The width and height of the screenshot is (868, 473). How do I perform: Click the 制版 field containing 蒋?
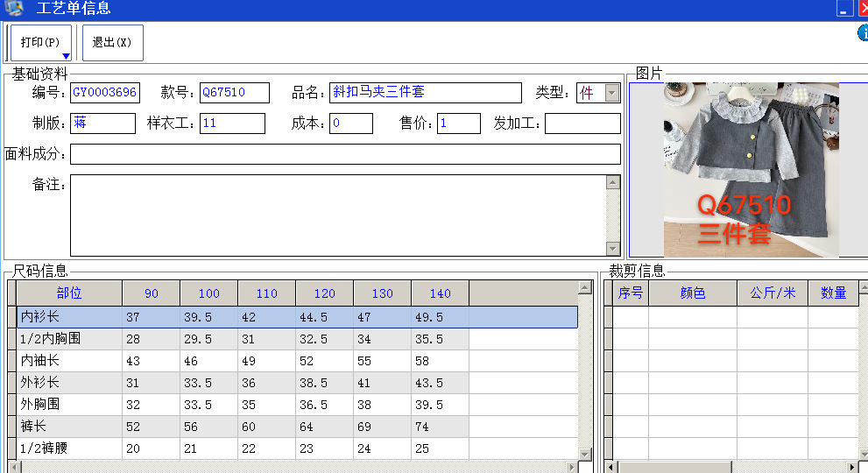point(103,124)
